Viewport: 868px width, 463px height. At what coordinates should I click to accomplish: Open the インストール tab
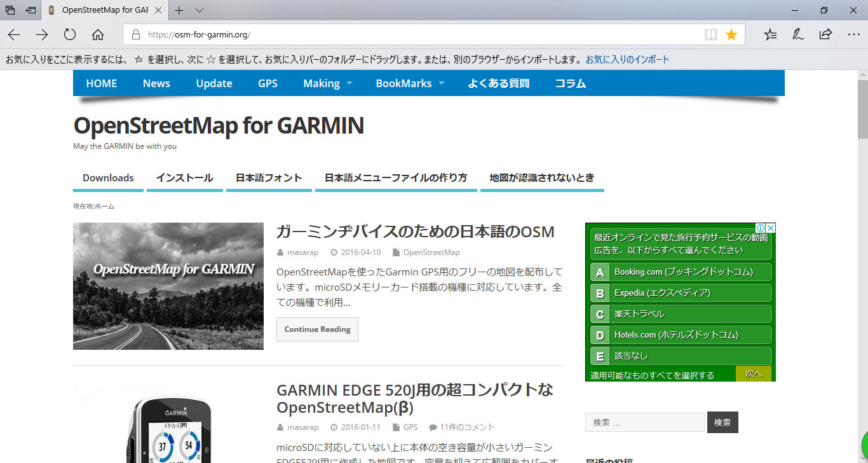tap(185, 178)
